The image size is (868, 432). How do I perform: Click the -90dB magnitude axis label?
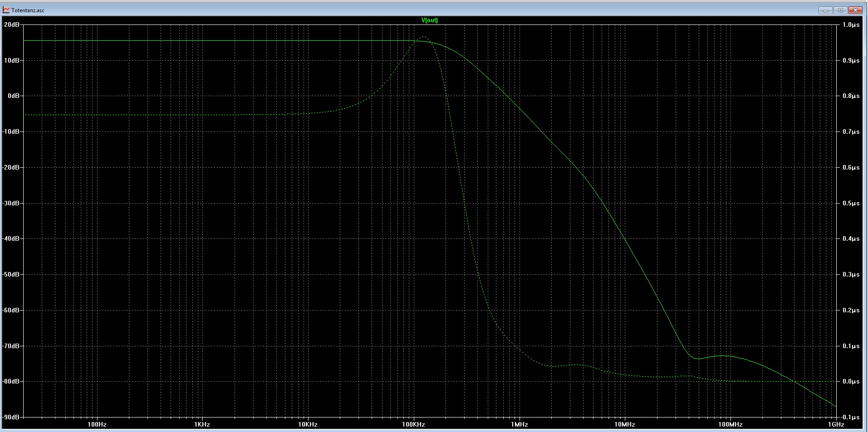point(11,417)
